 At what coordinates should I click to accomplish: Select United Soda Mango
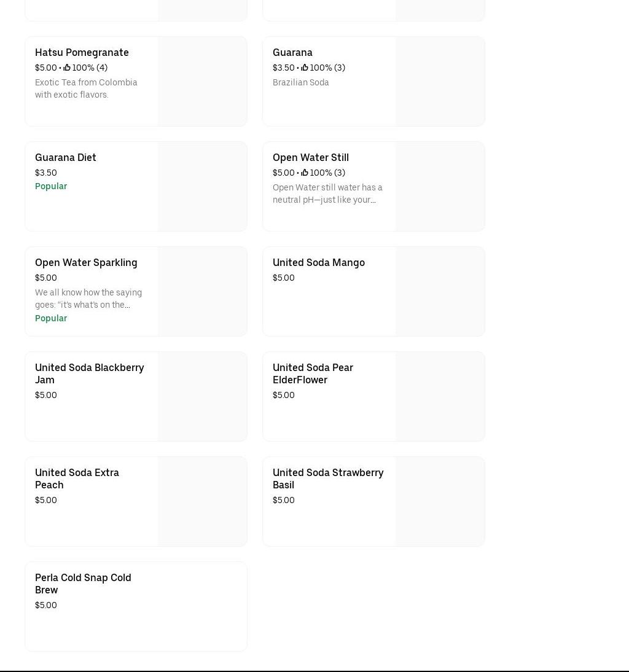318,262
